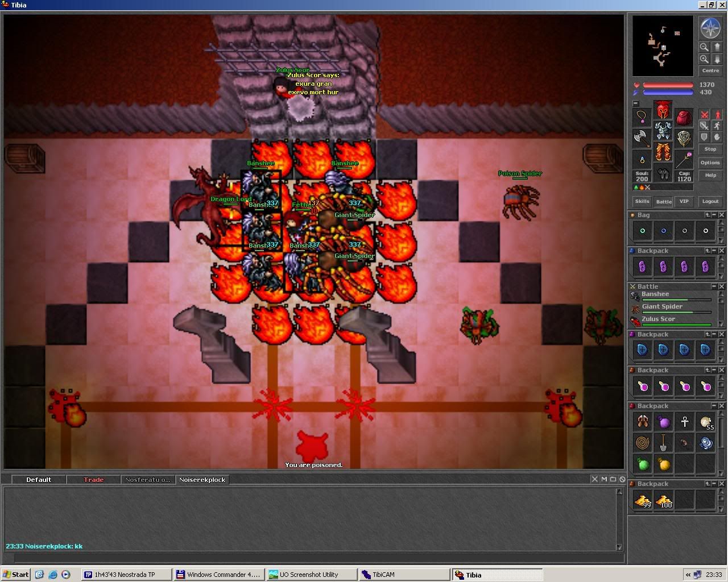Select the shield equipment slot
Viewport: 728px width, 582px height.
pos(684,138)
